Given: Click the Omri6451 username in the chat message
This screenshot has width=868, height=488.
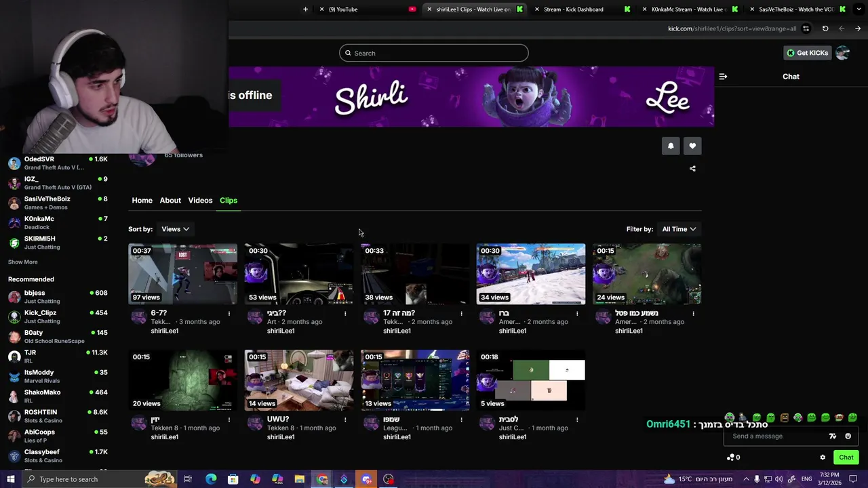Looking at the screenshot, I should pyautogui.click(x=668, y=424).
